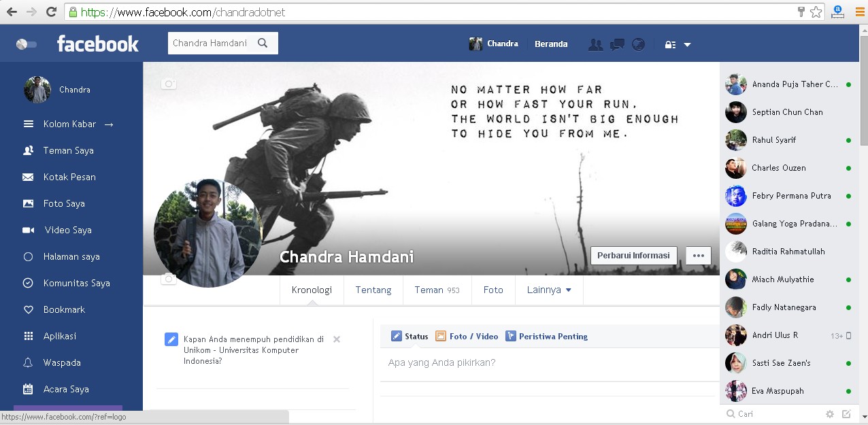Open the '...' options menu on the profile
Viewport: 868px width, 425px height.
point(698,255)
